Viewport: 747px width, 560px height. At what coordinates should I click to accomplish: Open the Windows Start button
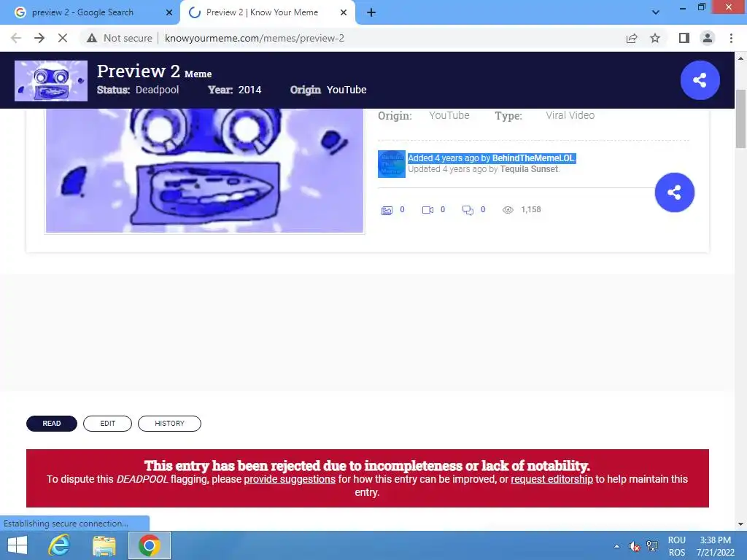pyautogui.click(x=18, y=545)
